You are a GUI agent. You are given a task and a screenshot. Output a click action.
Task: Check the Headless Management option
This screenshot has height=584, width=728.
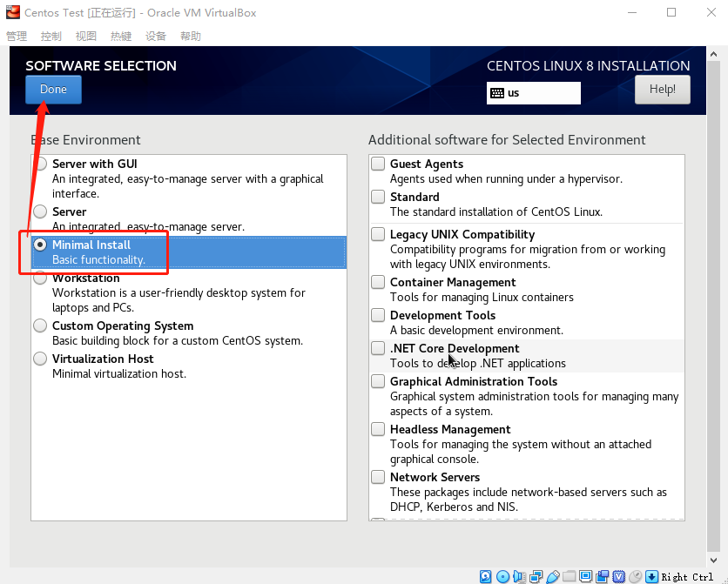click(x=378, y=429)
